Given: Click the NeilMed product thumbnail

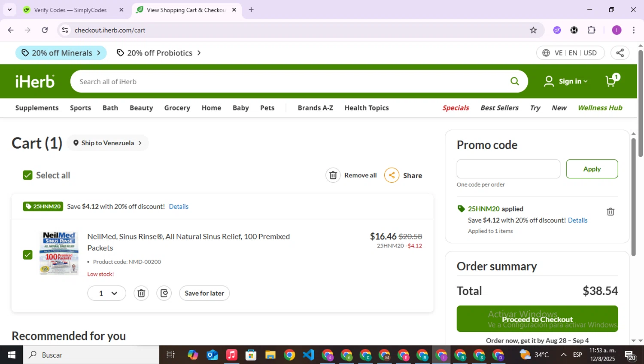Looking at the screenshot, I should (59, 253).
